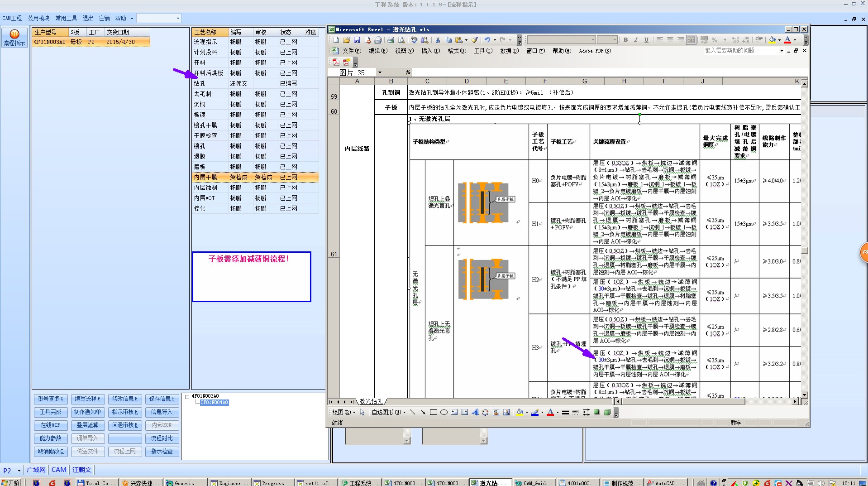Screen dimensions: 868x486
Task: Open the 自选图形 AutoShapes dropdown
Action: 388,412
